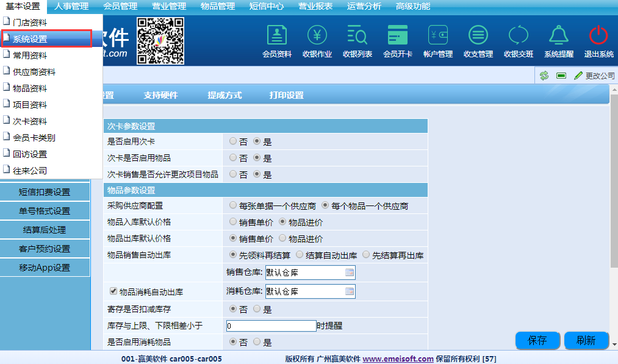Select 否 for 是否启用次卡
The width and height of the screenshot is (618, 364).
pyautogui.click(x=233, y=141)
